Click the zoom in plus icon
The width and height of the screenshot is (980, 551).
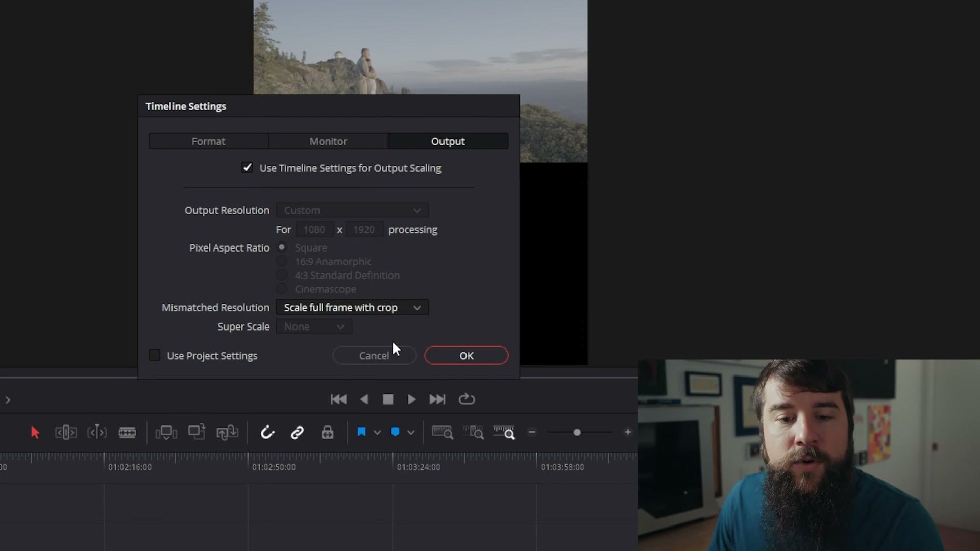(x=628, y=432)
